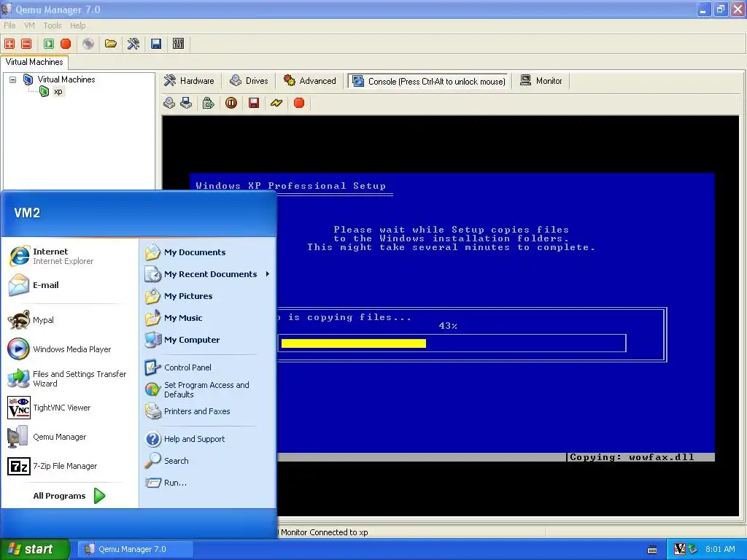Click the Safely Remove Hardware tray icon
The image size is (747, 560).
point(692,549)
